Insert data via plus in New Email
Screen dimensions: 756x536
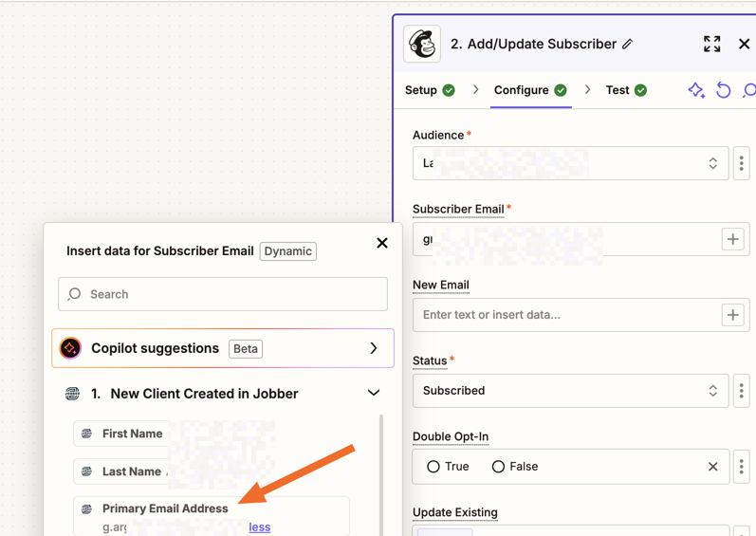point(733,315)
